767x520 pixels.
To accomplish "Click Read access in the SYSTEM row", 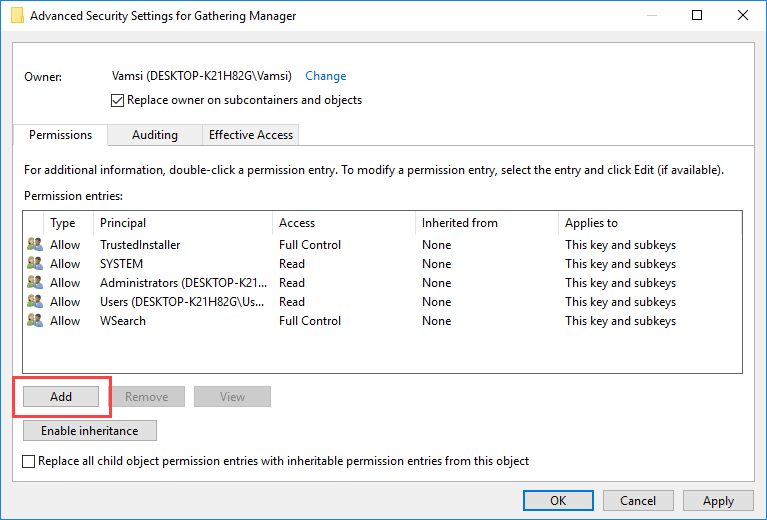I will pos(292,264).
